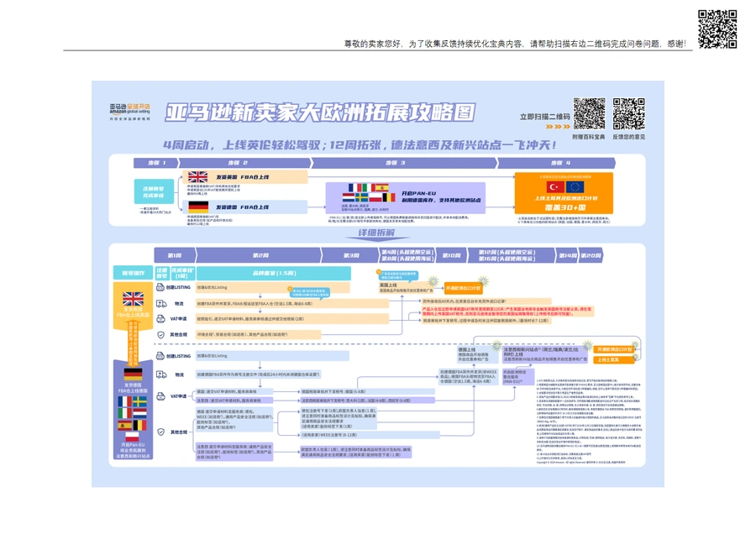756x534 pixels.
Task: Click the 其他合规 shield icon in the Germany section
Action: pos(161,432)
